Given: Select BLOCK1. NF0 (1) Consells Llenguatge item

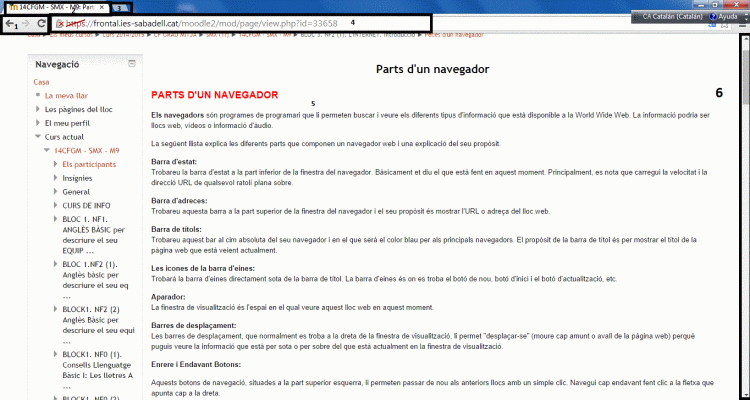Looking at the screenshot, I should [98, 370].
